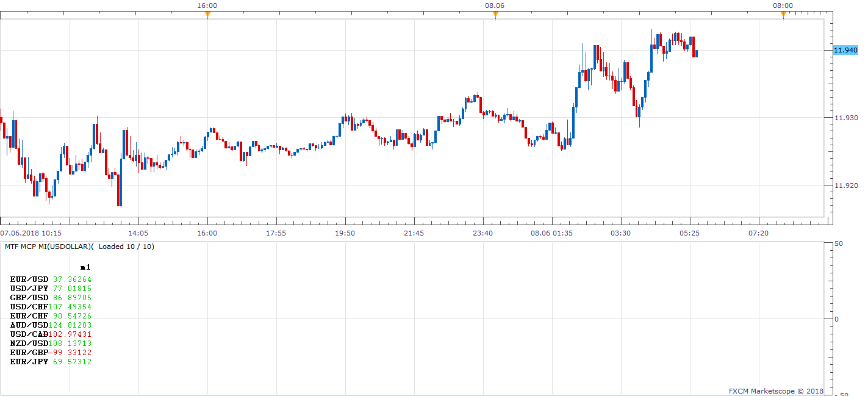Click the green value 124.81203

tap(70, 325)
